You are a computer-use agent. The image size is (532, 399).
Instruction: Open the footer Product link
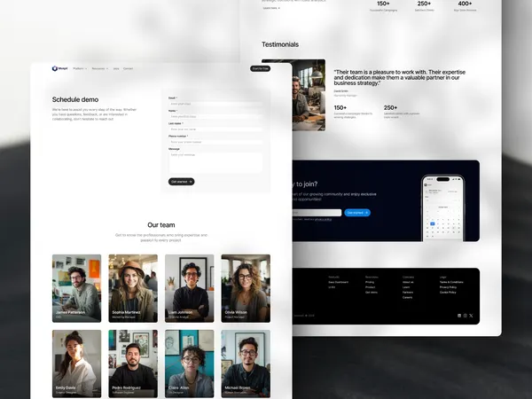point(370,287)
